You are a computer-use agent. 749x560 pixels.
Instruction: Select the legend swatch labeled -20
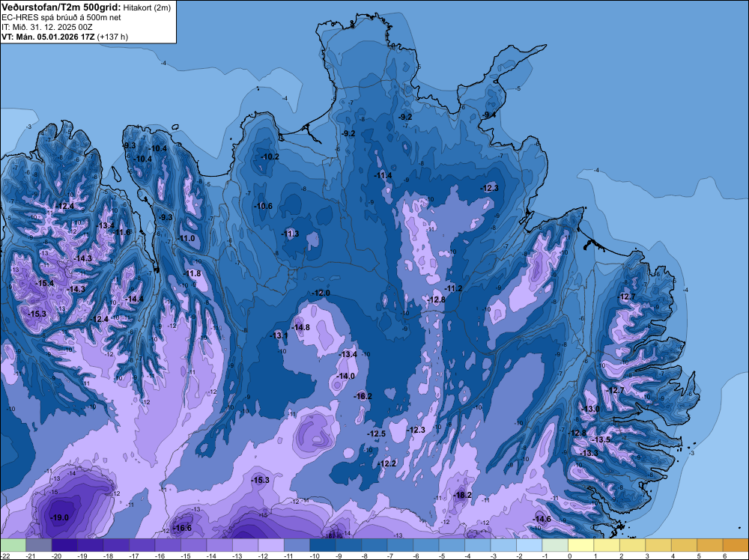(x=64, y=545)
